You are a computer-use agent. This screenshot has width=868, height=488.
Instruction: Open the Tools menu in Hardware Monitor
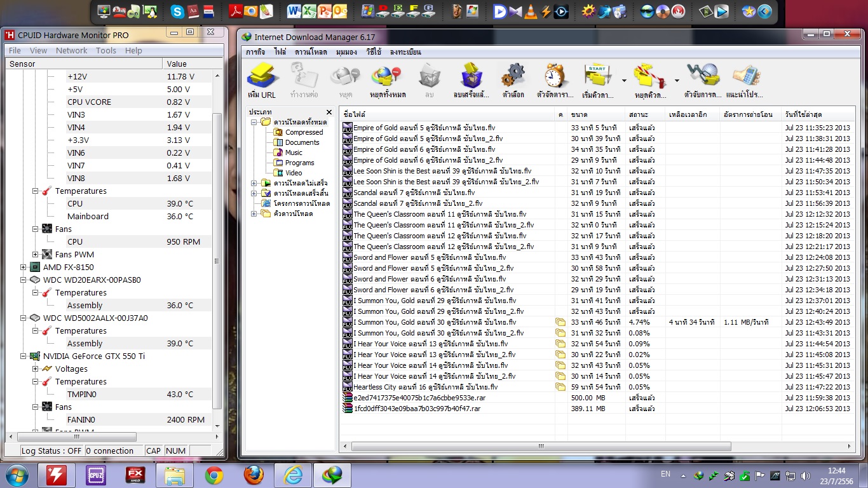[x=106, y=50]
